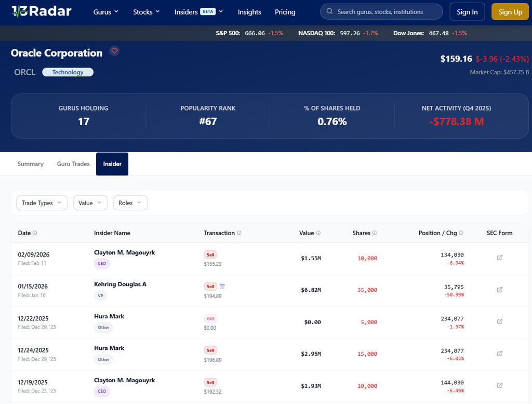Expand the Trade Types filter dropdown
Viewport: 532px width, 404px height.
42,203
